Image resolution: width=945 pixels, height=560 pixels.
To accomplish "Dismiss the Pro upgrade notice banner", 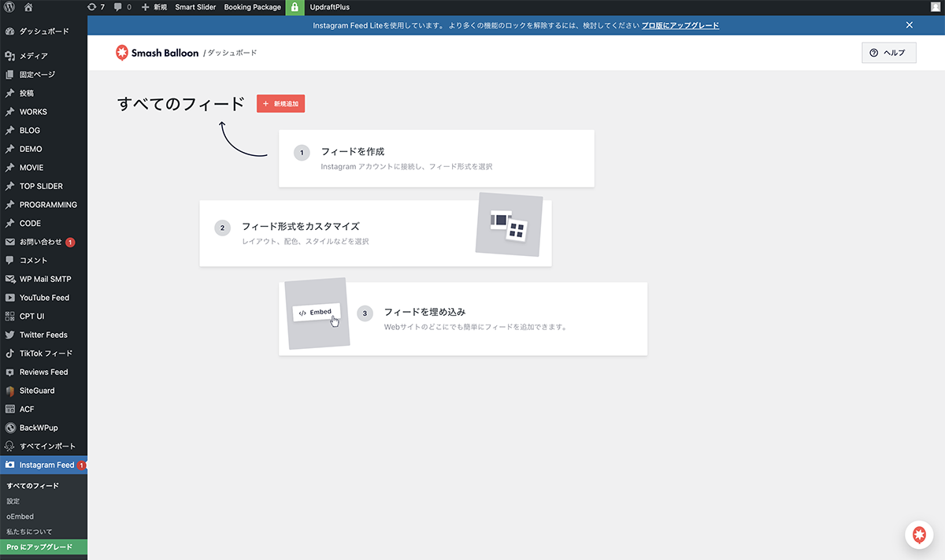I will (909, 25).
